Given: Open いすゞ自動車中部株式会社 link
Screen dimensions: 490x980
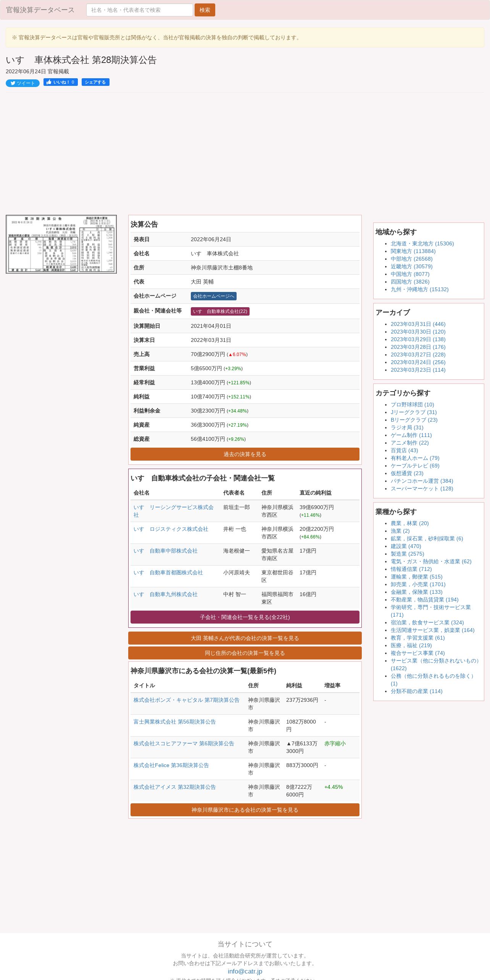Looking at the screenshot, I should tap(166, 551).
